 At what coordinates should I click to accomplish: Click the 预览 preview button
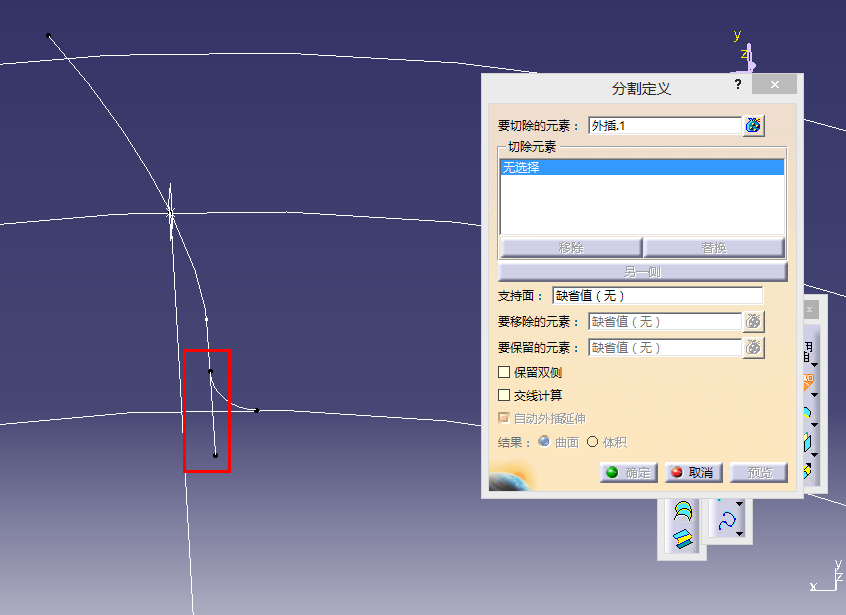pos(759,473)
